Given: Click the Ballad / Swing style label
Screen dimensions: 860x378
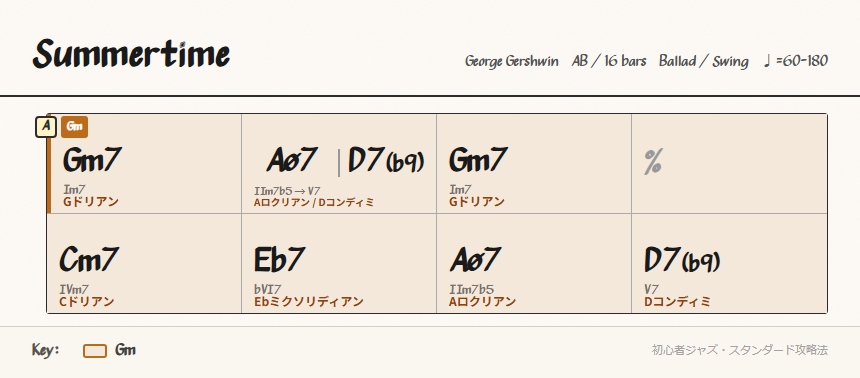Looking at the screenshot, I should 704,61.
